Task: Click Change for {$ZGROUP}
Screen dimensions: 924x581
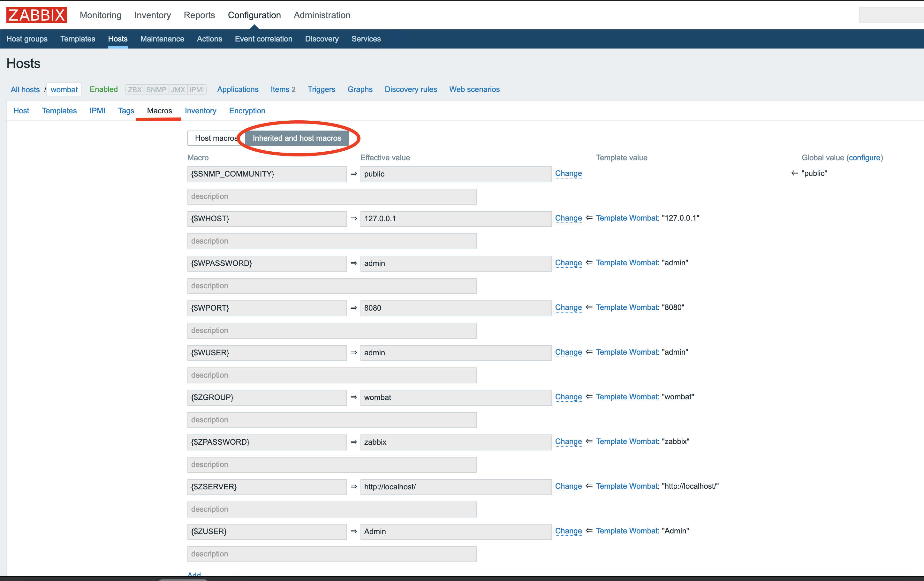Action: 569,397
